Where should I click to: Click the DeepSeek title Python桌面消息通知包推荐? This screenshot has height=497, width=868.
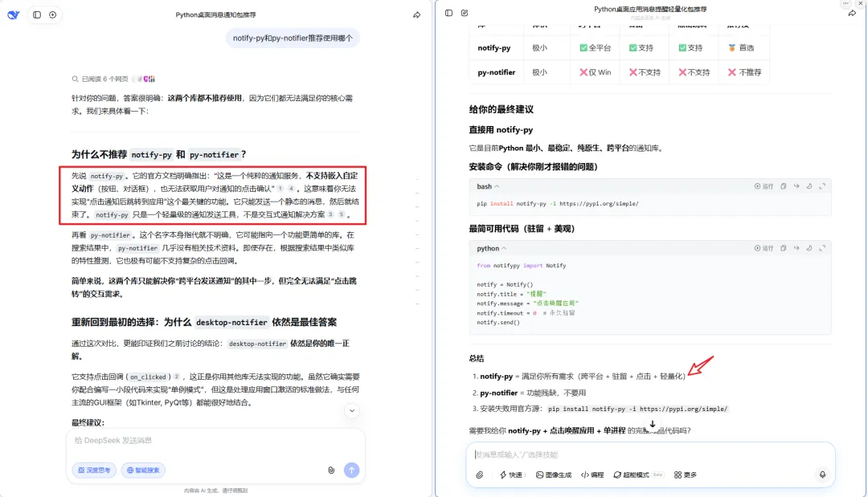click(215, 15)
